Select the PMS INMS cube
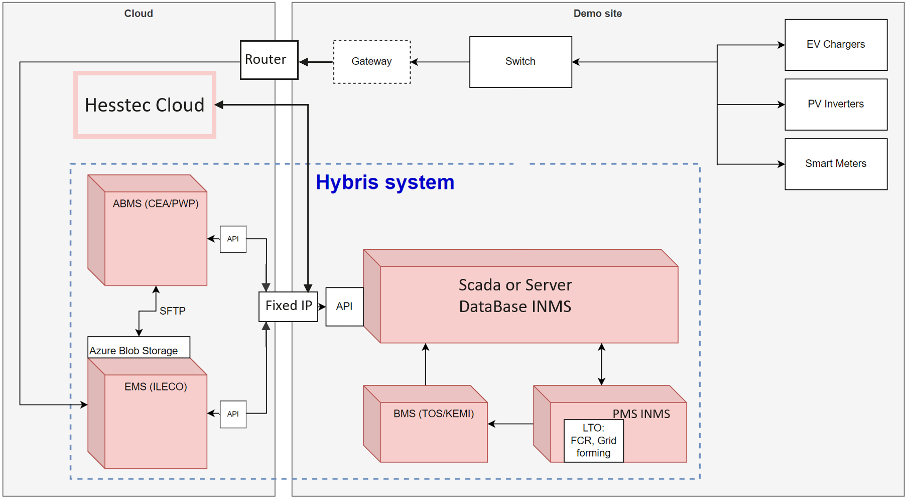Screen dimensions: 908x500 610,424
